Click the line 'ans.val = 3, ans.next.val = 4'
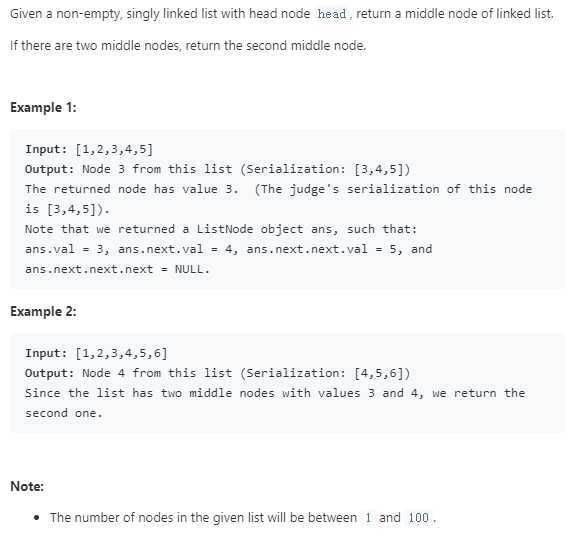 pyautogui.click(x=229, y=249)
